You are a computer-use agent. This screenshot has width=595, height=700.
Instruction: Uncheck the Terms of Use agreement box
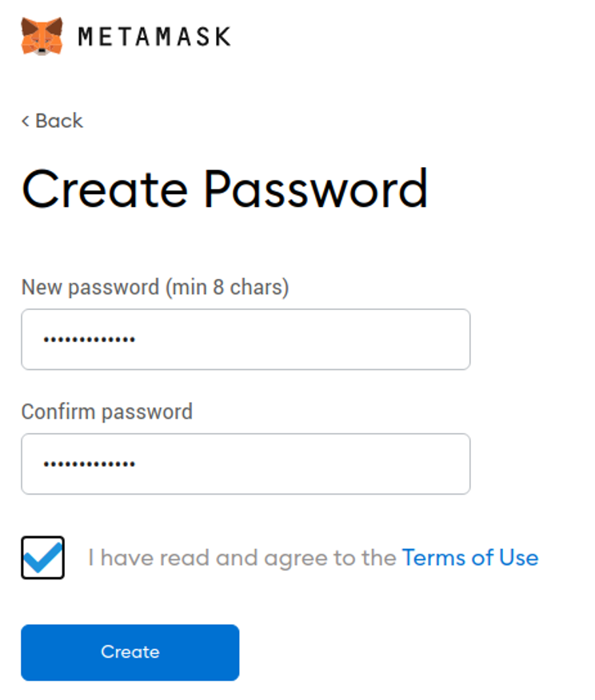(x=42, y=557)
